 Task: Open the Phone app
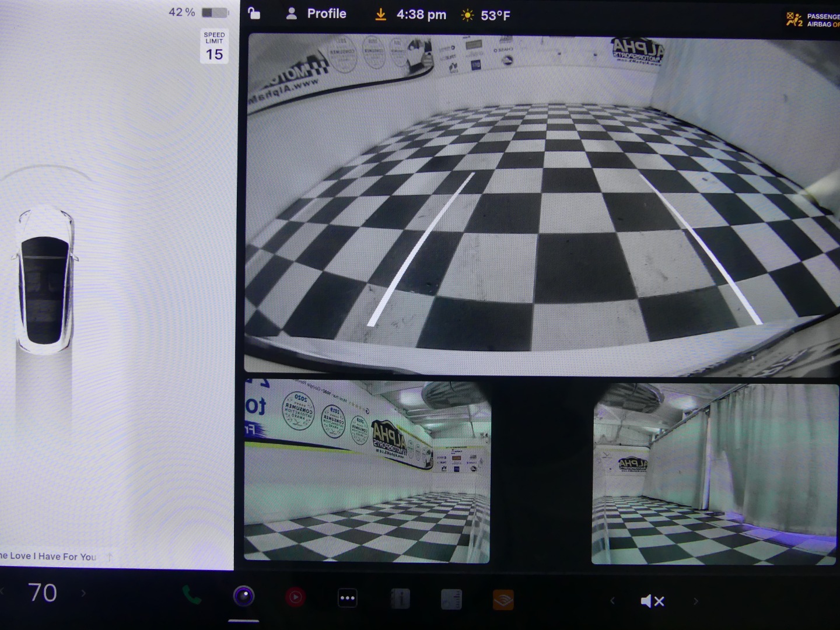click(192, 596)
